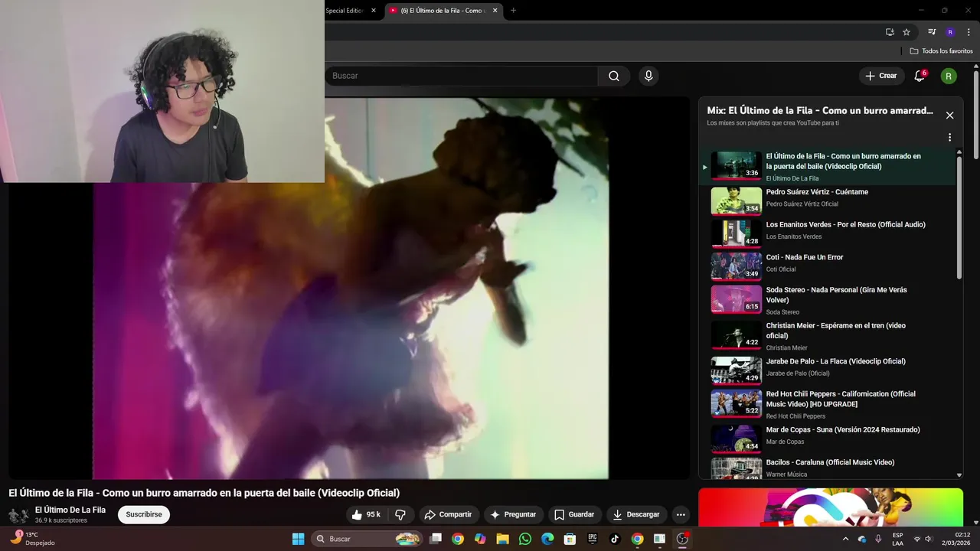Image resolution: width=980 pixels, height=551 pixels.
Task: Open OBS Studio taskbar icon
Action: [x=682, y=539]
